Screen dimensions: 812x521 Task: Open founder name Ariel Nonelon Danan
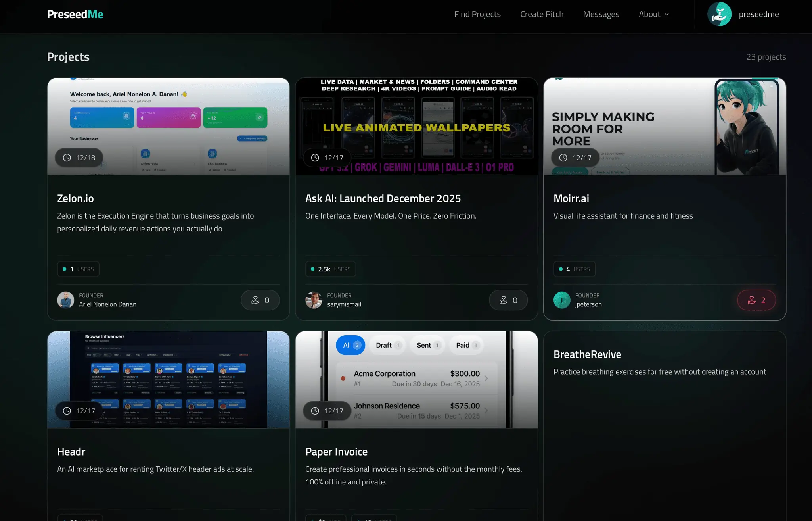coord(107,304)
